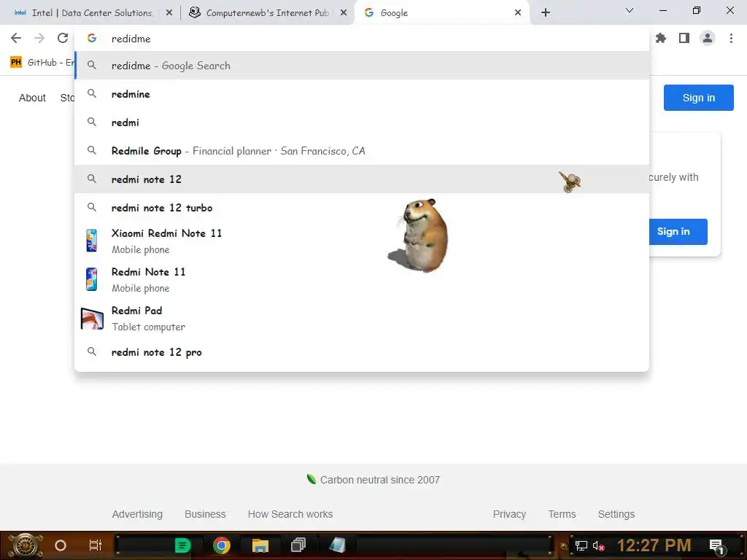747x560 pixels.
Task: Open the Chrome extensions puzzle icon
Action: pyautogui.click(x=661, y=38)
